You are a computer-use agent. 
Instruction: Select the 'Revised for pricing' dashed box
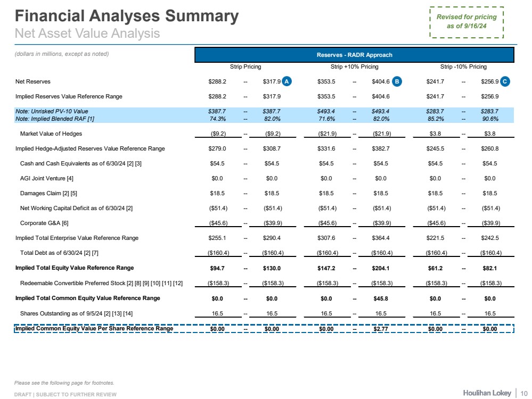[x=466, y=22]
